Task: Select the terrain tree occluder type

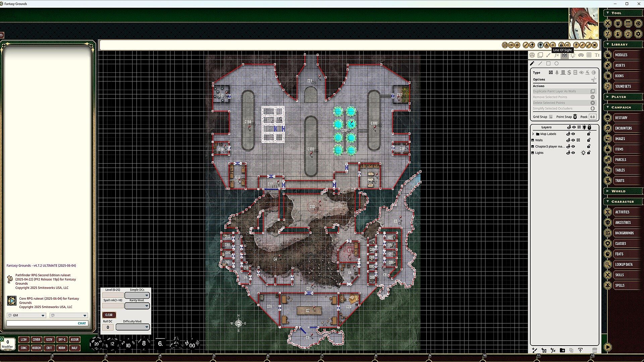Action: [557, 72]
